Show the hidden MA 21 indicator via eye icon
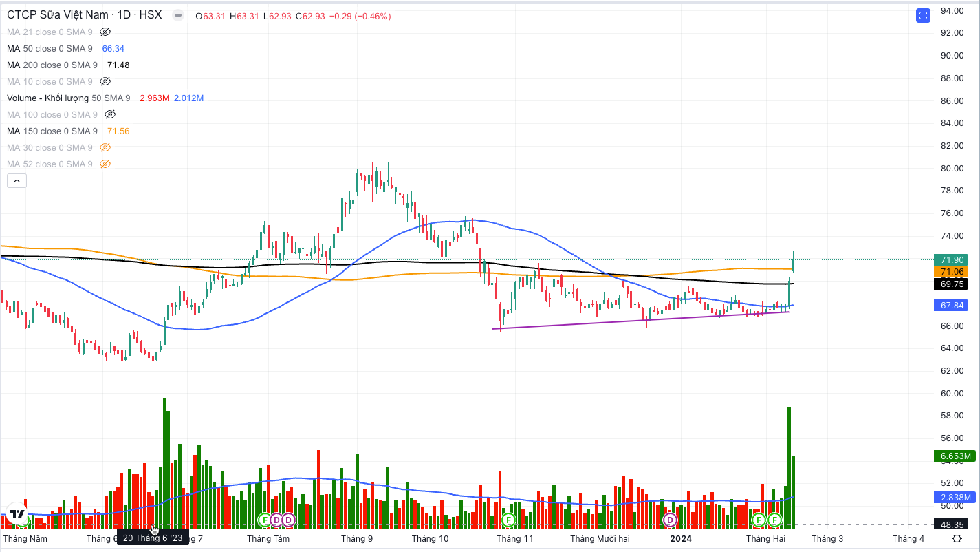 [105, 32]
